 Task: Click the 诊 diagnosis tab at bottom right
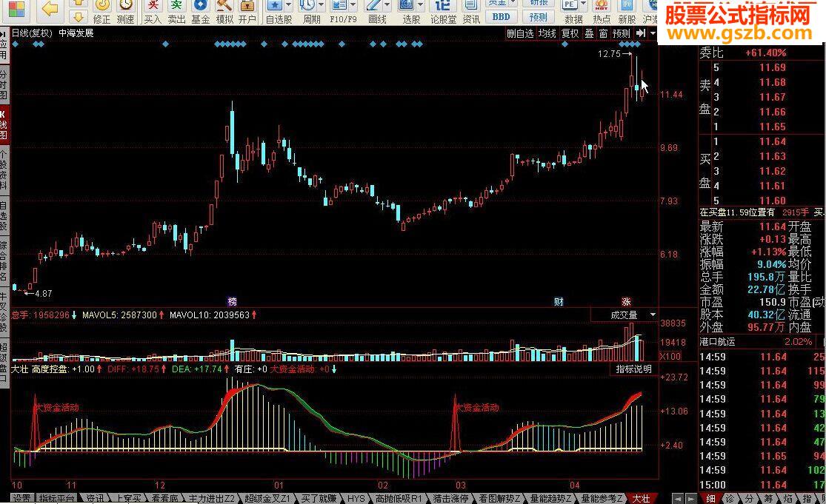pos(730,498)
